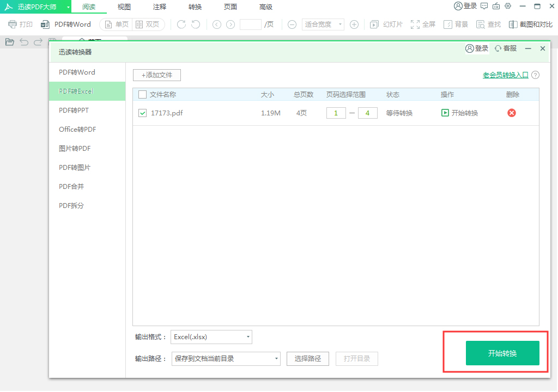Open the 背景 background setting
The width and height of the screenshot is (558, 392).
[x=456, y=24]
